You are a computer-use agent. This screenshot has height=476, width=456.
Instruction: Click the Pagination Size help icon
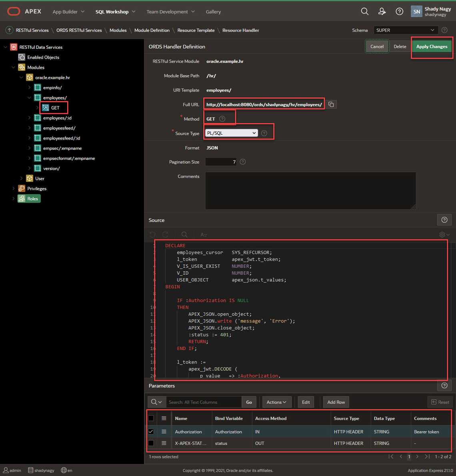(243, 162)
